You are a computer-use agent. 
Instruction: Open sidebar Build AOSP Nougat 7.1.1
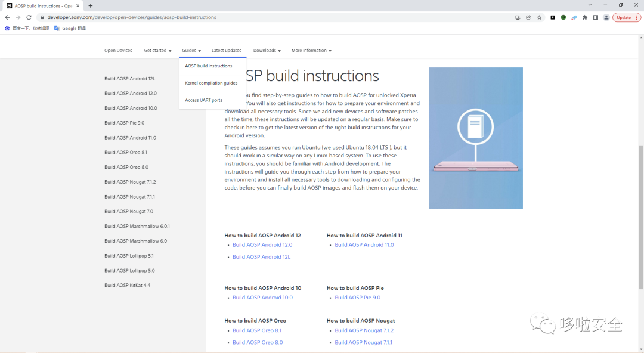tap(130, 197)
